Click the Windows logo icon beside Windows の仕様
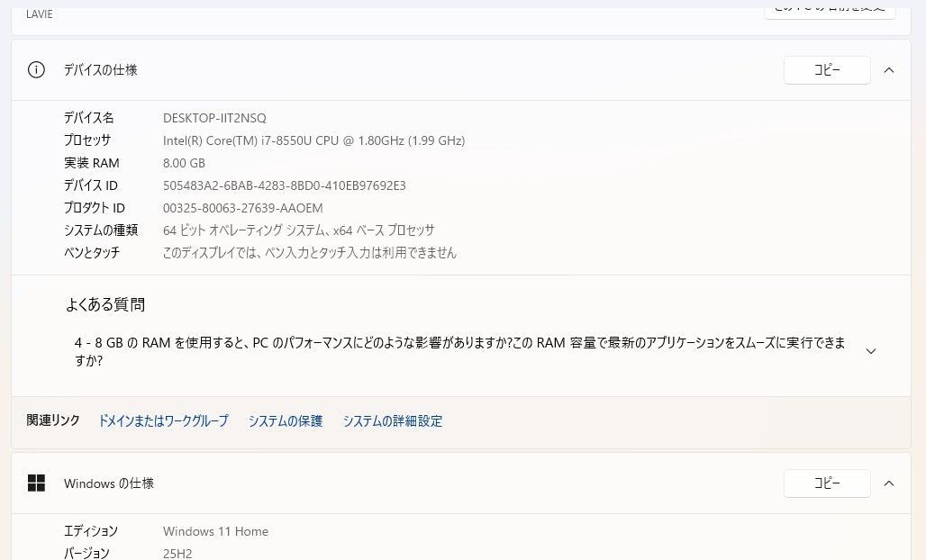 [x=36, y=483]
